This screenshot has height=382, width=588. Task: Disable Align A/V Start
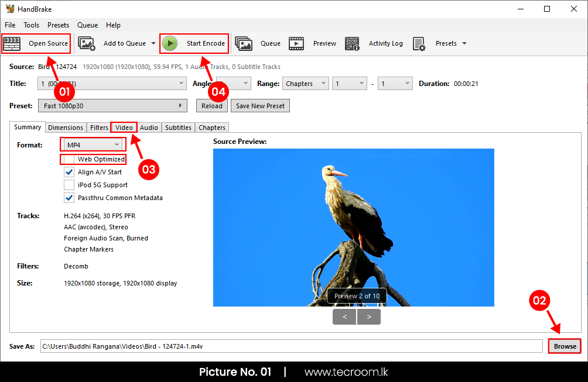(69, 172)
